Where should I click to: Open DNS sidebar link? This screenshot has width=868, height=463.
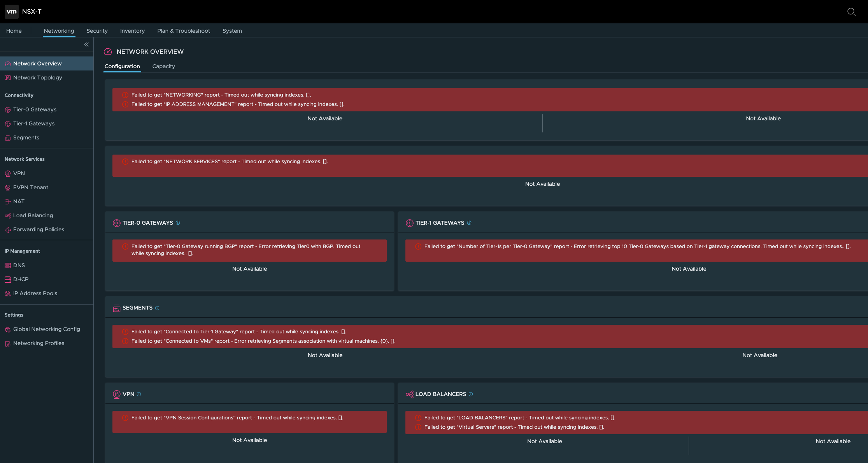tap(19, 265)
